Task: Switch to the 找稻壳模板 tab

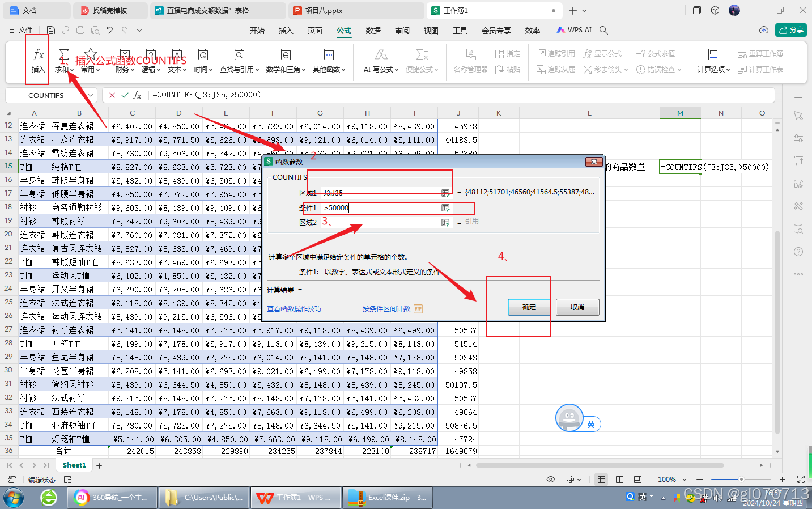Action: pos(110,10)
